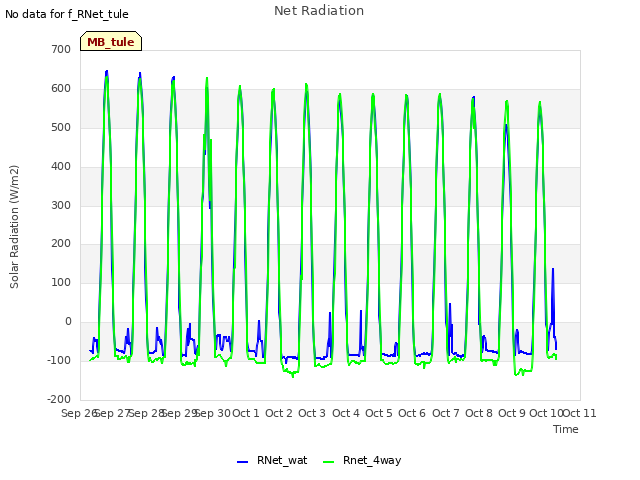Click the 500 y-axis tick label

point(61,127)
